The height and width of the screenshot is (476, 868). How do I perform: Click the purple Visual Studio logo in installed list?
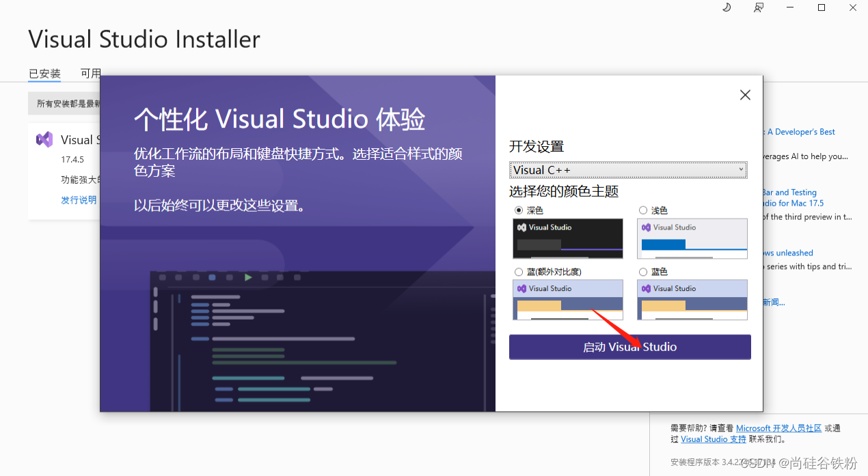(44, 139)
